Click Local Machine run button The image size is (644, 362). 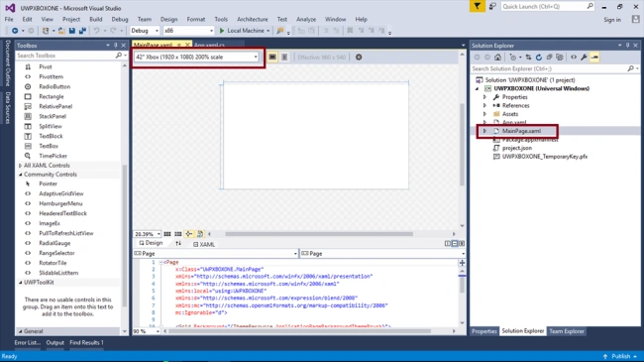click(x=245, y=31)
